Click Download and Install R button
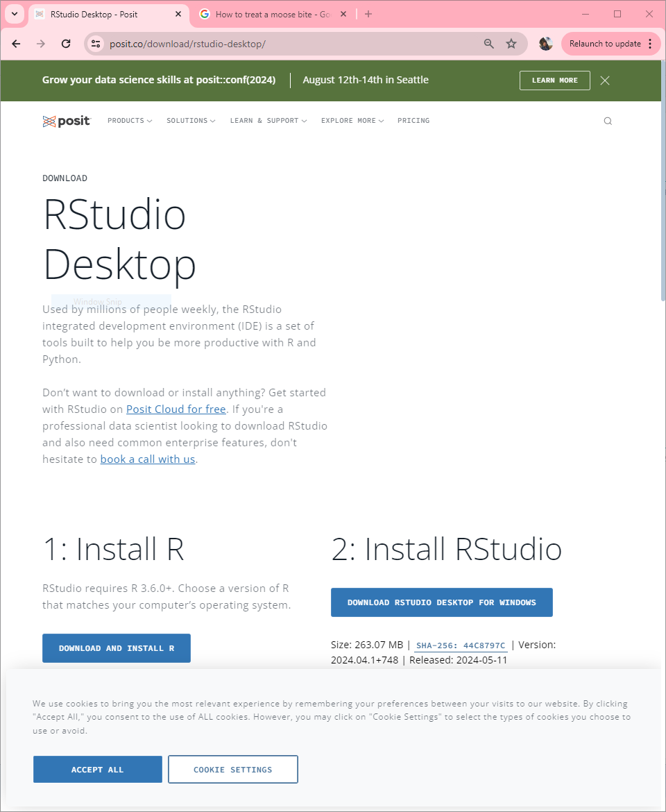The image size is (666, 812). point(117,648)
